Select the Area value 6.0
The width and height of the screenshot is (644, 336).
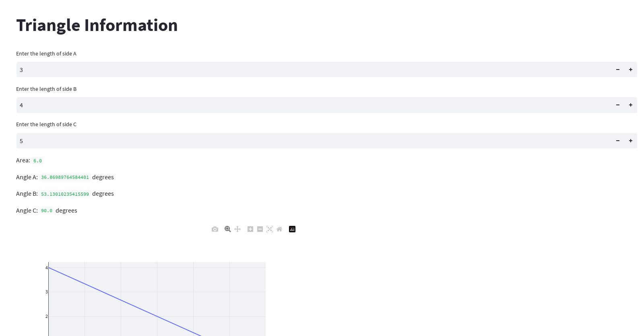[x=37, y=161]
